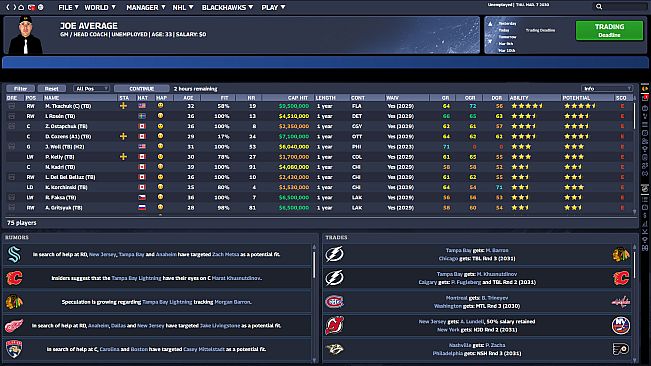Open the Zach Metsa link in Rumors

pyautogui.click(x=225, y=254)
